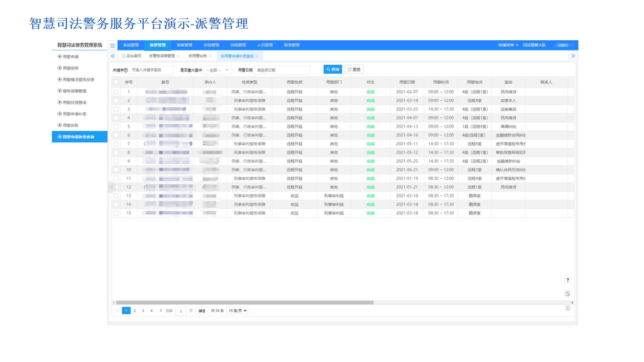Screen dimensions: 644x362
Task: Open the 15条/页 page size dropdown
Action: [x=237, y=311]
